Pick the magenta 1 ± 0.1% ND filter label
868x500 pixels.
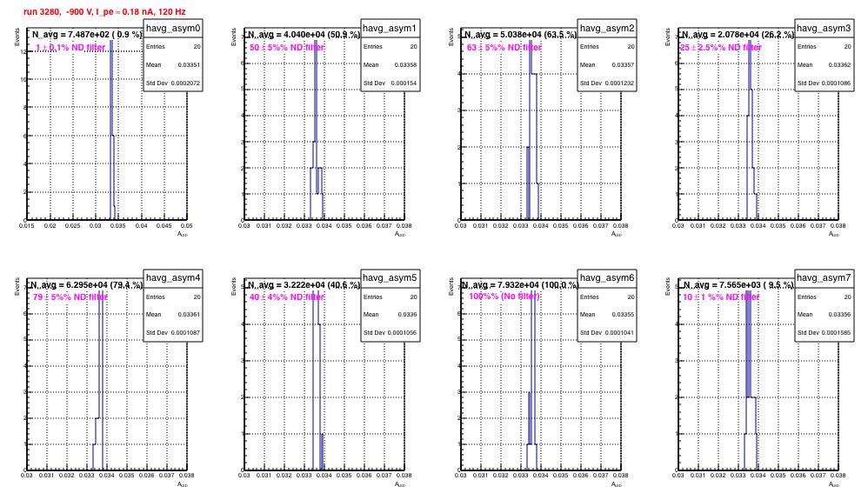click(70, 48)
